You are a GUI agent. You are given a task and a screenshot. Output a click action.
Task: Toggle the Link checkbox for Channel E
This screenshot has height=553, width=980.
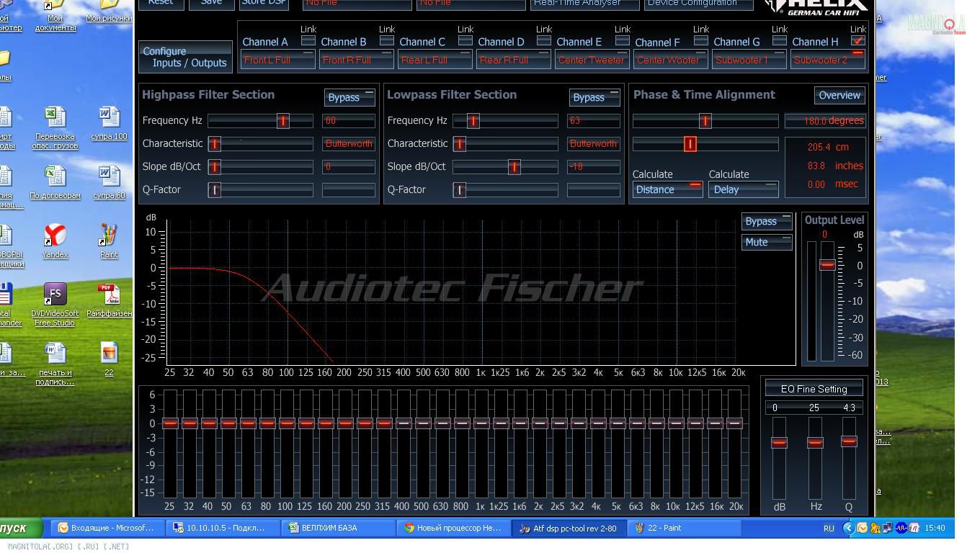pyautogui.click(x=623, y=40)
